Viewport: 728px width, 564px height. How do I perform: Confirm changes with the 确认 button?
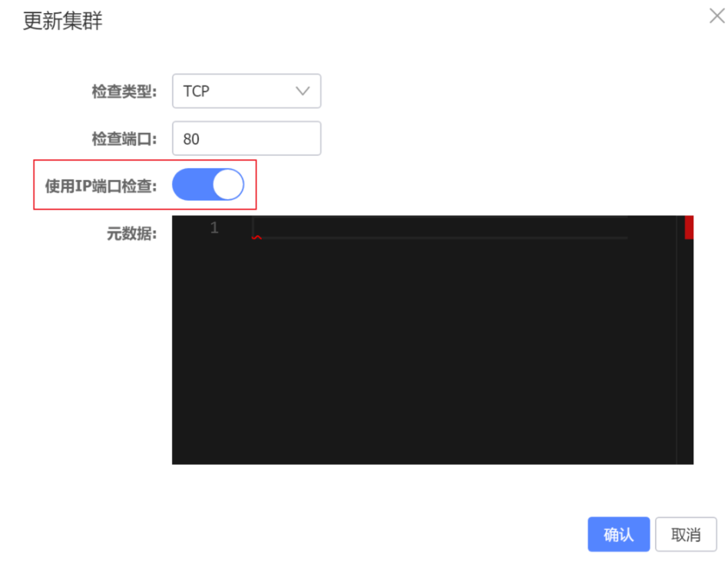pyautogui.click(x=618, y=534)
